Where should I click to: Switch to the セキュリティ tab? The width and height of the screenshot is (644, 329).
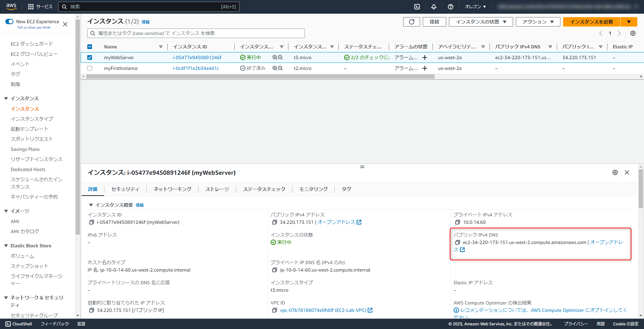(125, 189)
